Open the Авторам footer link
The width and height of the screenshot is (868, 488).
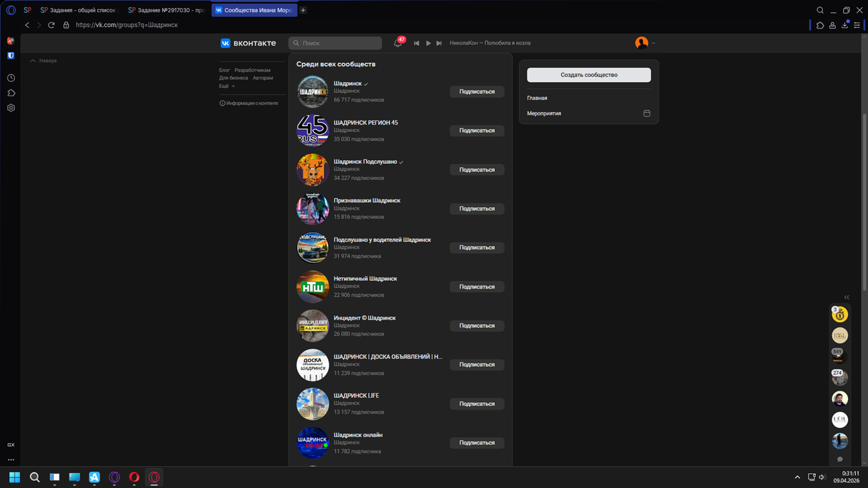tap(263, 78)
